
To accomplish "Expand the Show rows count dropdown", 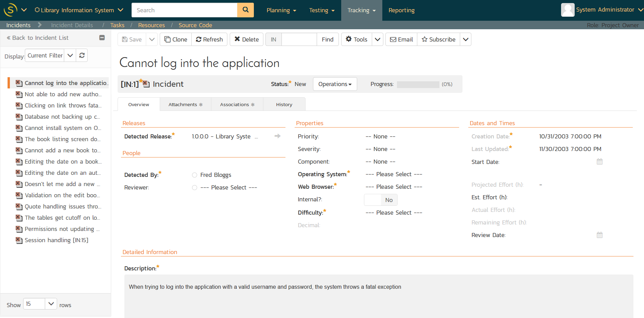I will click(51, 304).
